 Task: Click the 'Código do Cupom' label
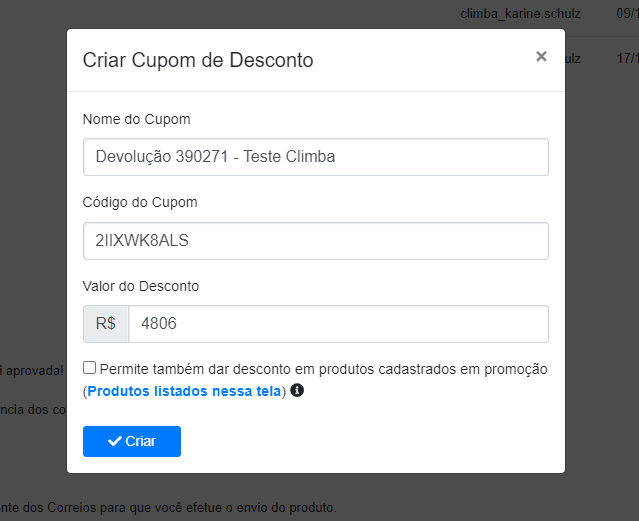pyautogui.click(x=140, y=202)
